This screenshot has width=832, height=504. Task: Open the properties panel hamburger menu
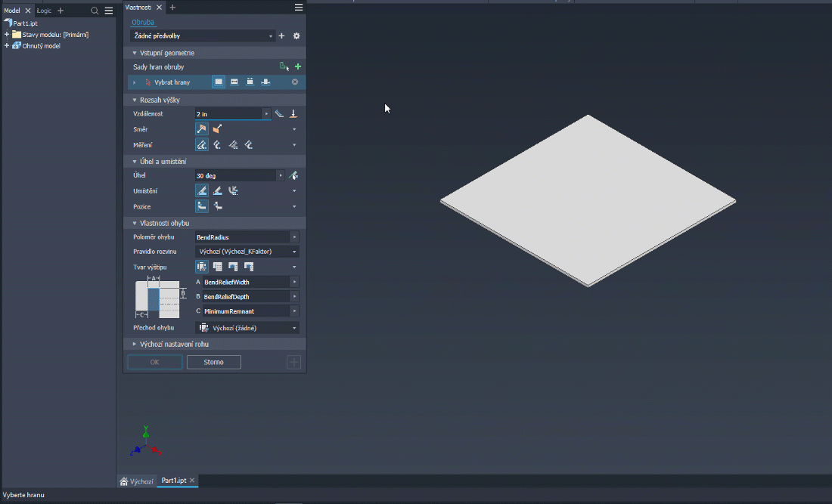299,8
